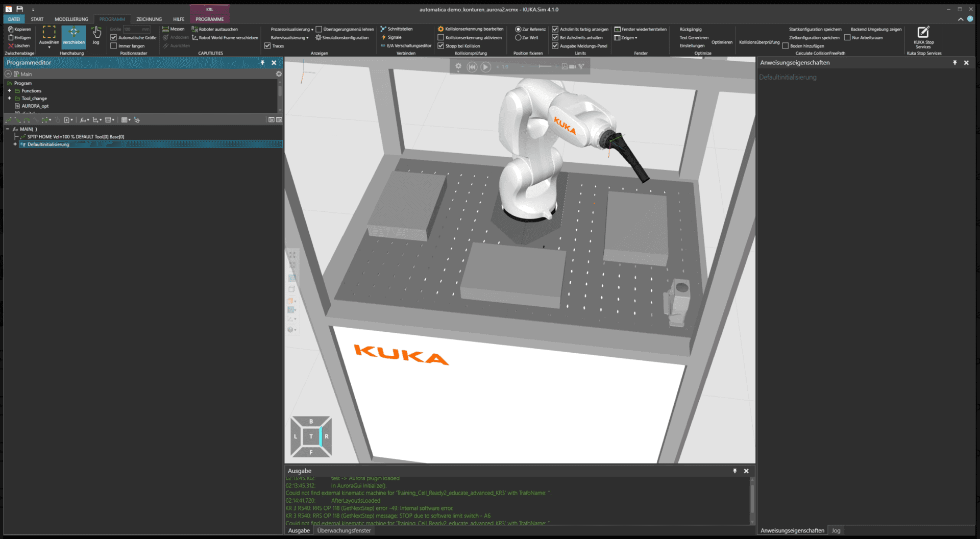
Task: Enable Kollisionserkennung aktivieren checkbox
Action: [x=440, y=37]
